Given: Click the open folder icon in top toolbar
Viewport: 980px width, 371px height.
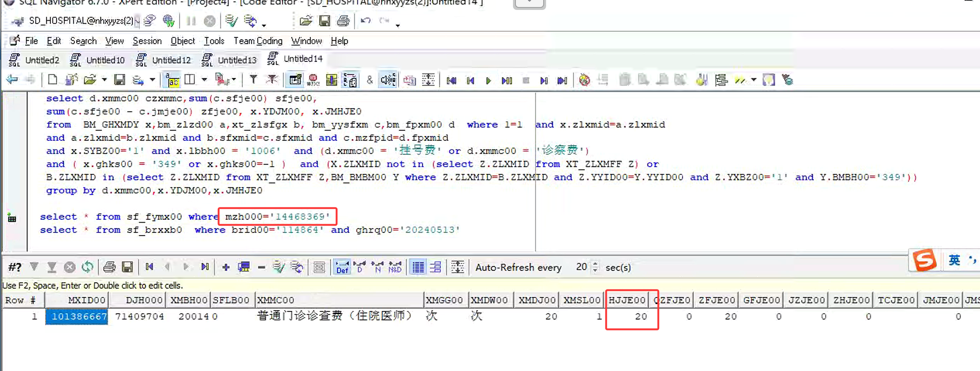Looking at the screenshot, I should pyautogui.click(x=306, y=21).
